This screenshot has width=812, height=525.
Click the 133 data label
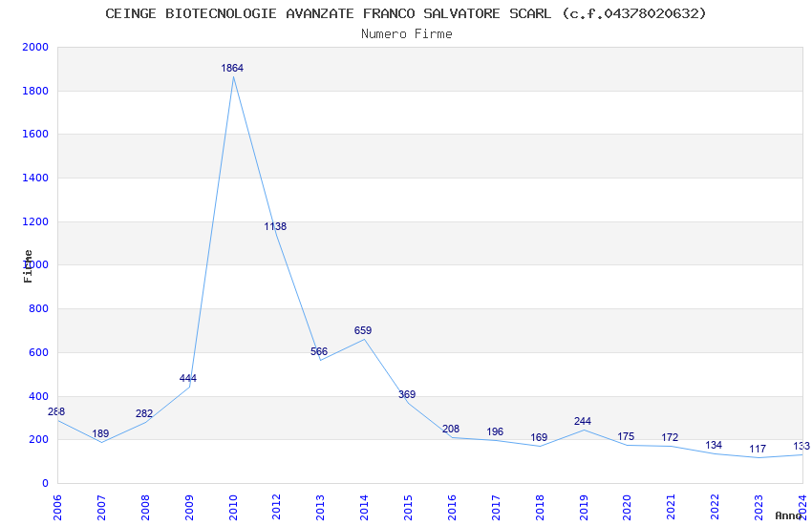click(x=801, y=446)
